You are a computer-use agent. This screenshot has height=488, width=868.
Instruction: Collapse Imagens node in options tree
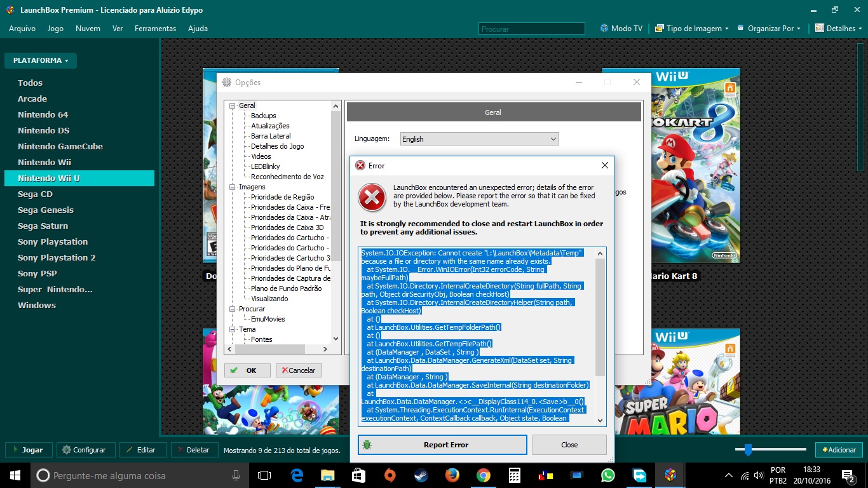click(x=232, y=187)
